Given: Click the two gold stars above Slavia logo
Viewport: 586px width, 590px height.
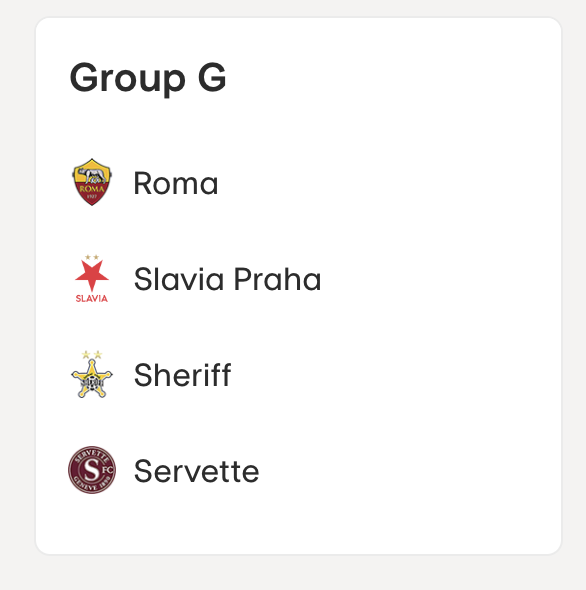Looking at the screenshot, I should 92,257.
